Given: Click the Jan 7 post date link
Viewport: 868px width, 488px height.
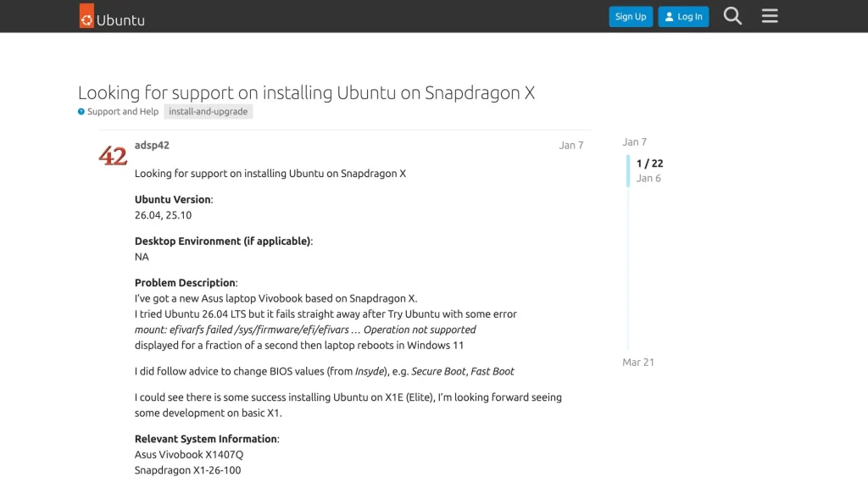Looking at the screenshot, I should coord(570,145).
